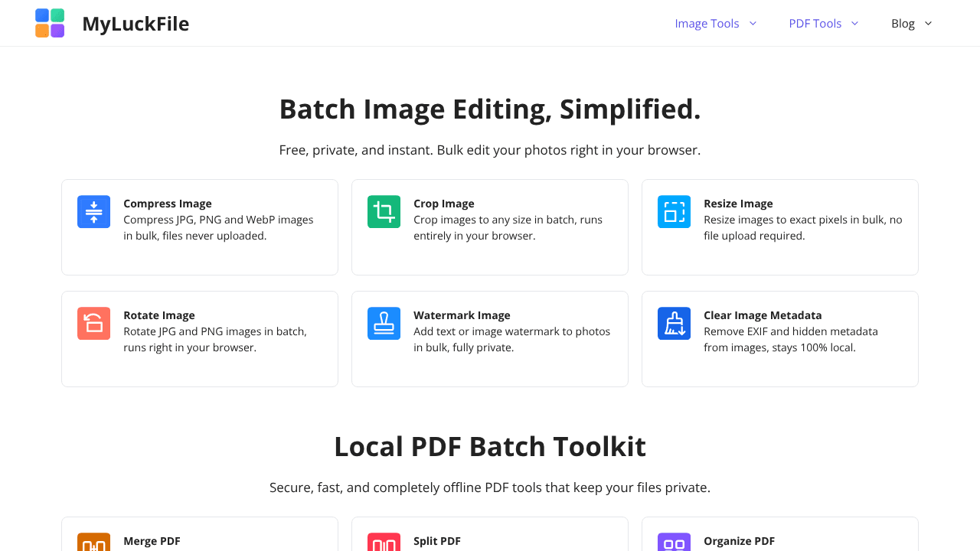This screenshot has width=980, height=551.
Task: Open the Watermark Image title link
Action: [462, 315]
